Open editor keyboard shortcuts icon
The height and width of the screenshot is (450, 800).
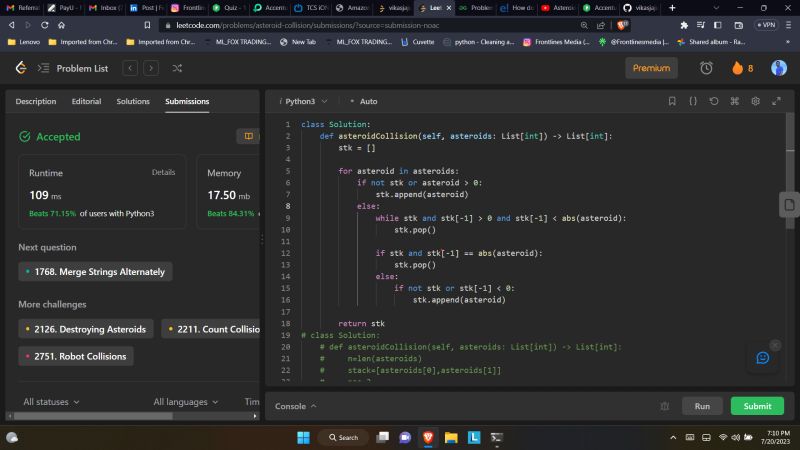tap(735, 101)
